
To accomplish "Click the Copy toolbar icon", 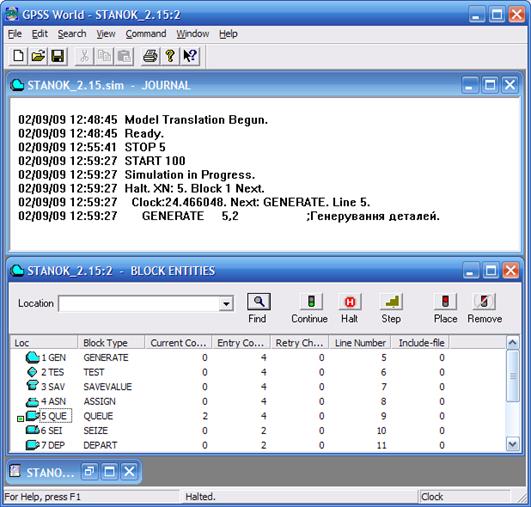I will [104, 56].
